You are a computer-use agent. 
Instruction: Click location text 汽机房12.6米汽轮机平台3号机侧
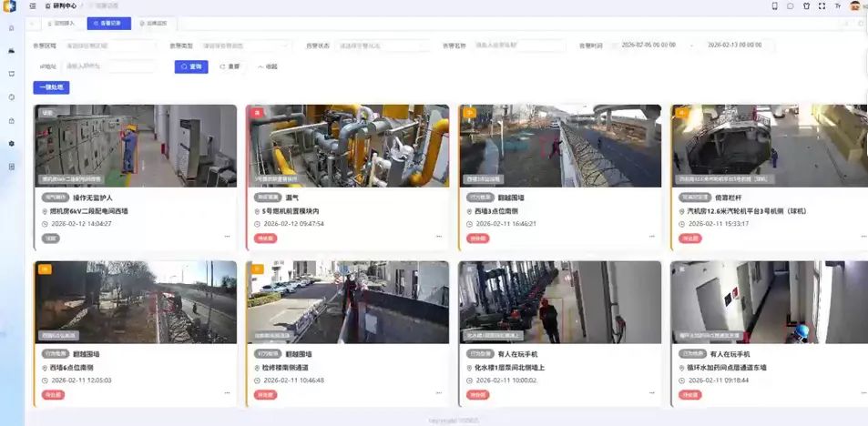(747, 211)
